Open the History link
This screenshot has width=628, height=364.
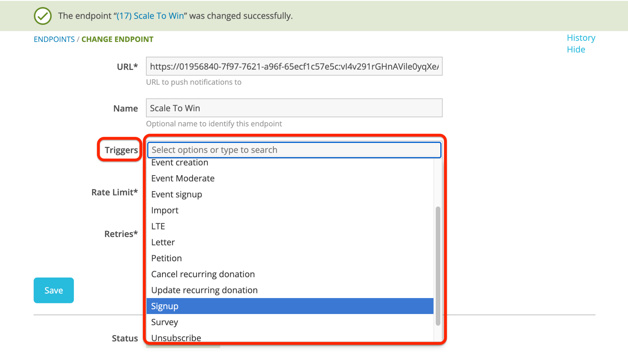tap(581, 38)
